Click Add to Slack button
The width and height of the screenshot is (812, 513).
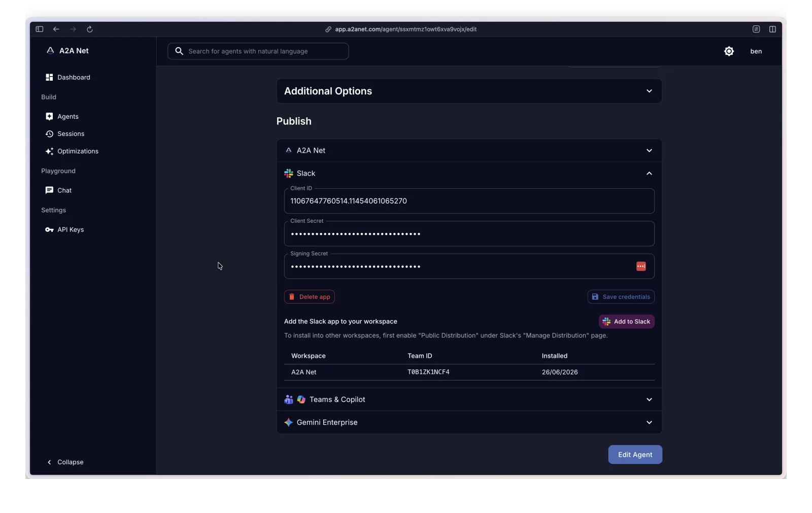click(x=627, y=322)
